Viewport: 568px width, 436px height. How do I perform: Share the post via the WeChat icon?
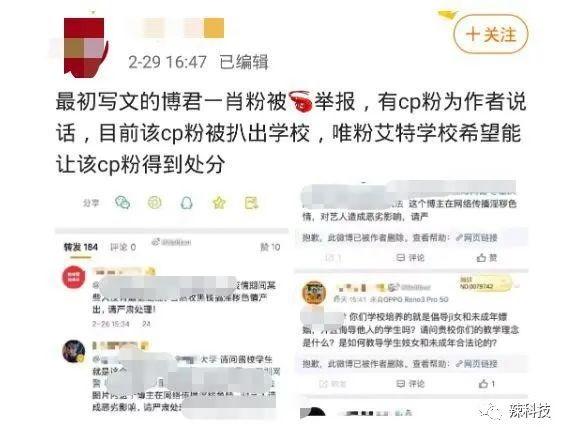pos(122,203)
